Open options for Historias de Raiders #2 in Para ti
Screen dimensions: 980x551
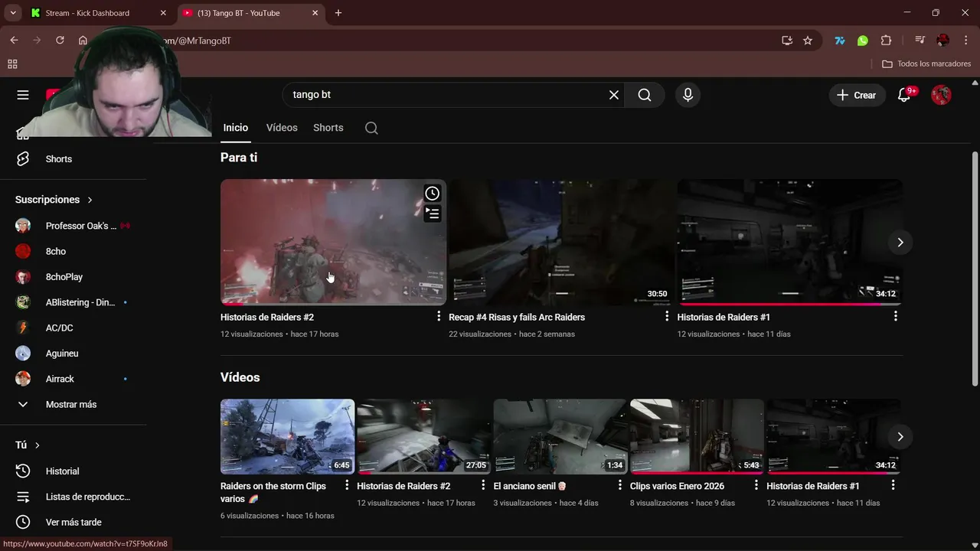click(439, 317)
